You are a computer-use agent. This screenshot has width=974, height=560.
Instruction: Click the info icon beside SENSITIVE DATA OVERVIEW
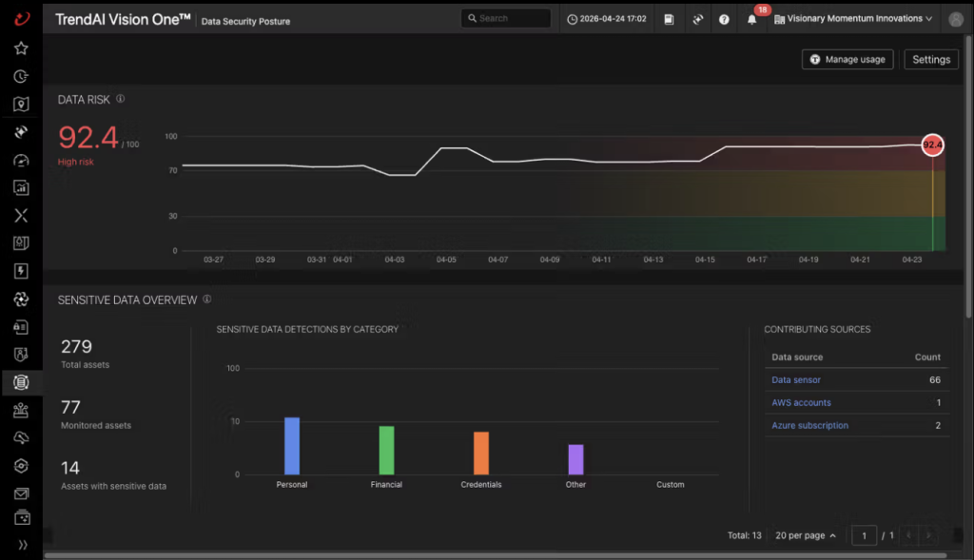pyautogui.click(x=206, y=299)
